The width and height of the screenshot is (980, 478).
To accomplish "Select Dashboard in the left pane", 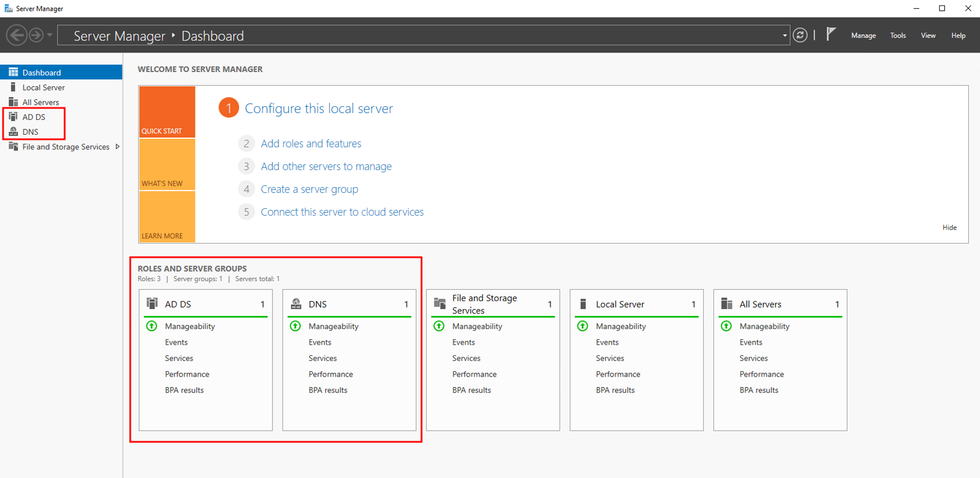I will [61, 72].
